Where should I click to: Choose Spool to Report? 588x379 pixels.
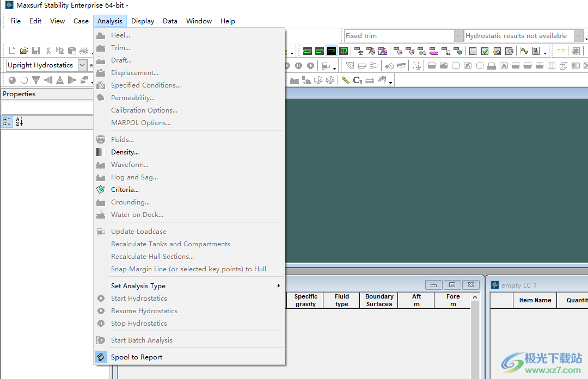[x=137, y=357]
